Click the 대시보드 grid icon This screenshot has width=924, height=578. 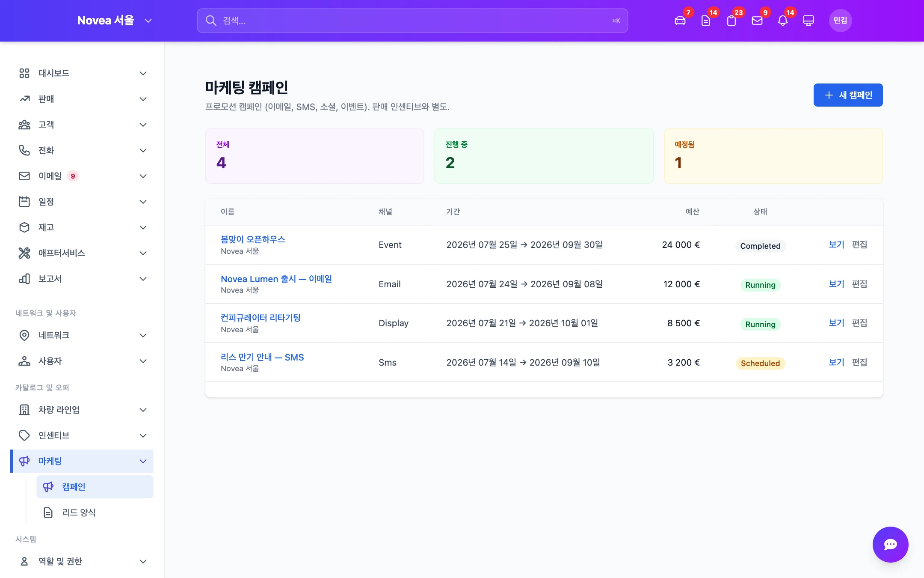point(24,73)
